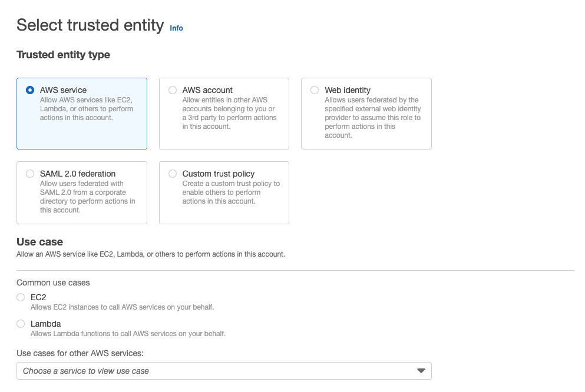Enable the Custom trust policy radio option
Screen dimensions: 585x392
(173, 174)
